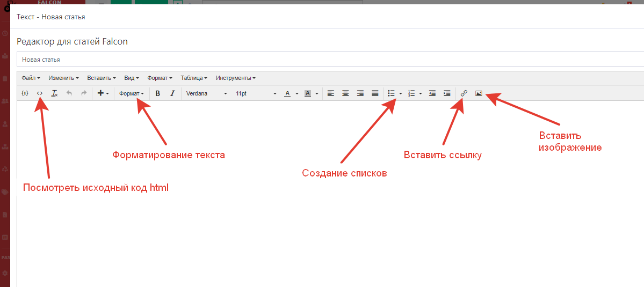644x287 pixels.
Task: Open the HTML source code view
Action: pyautogui.click(x=40, y=93)
